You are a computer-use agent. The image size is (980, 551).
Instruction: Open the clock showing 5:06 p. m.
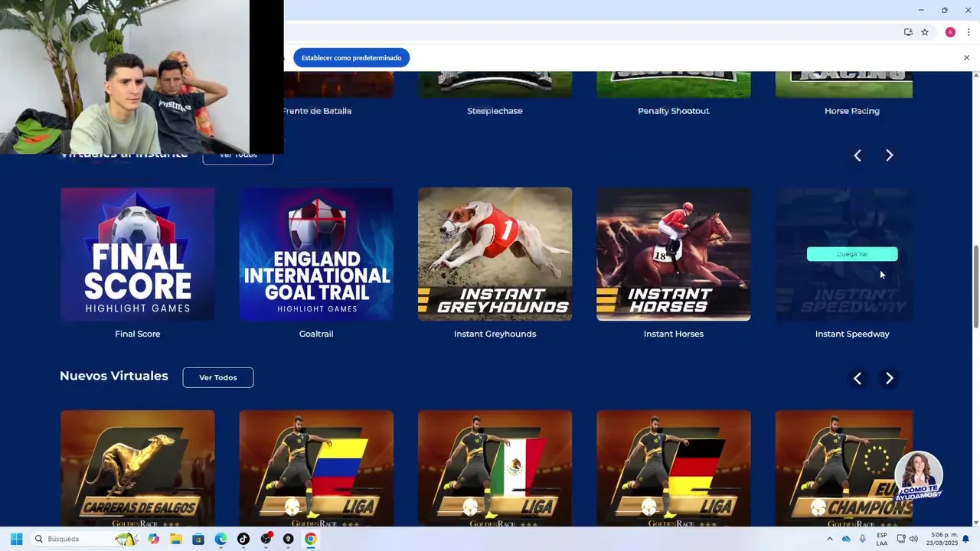click(x=942, y=539)
